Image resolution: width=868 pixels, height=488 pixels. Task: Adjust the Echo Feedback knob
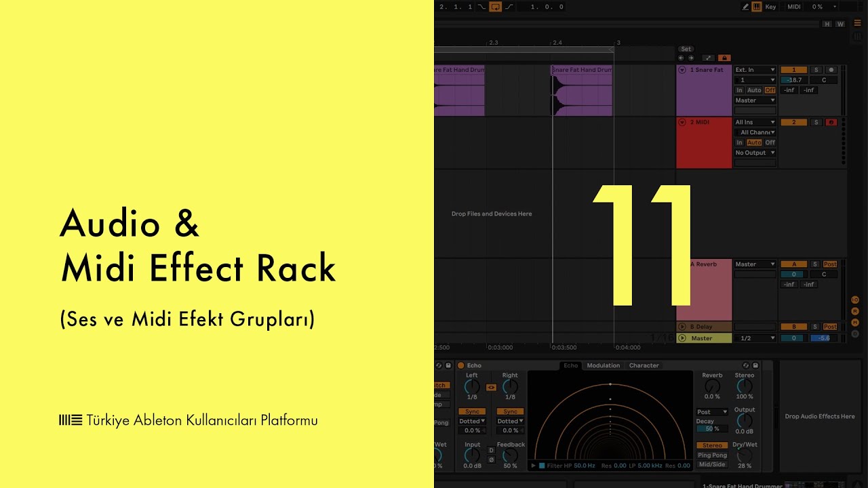511,455
